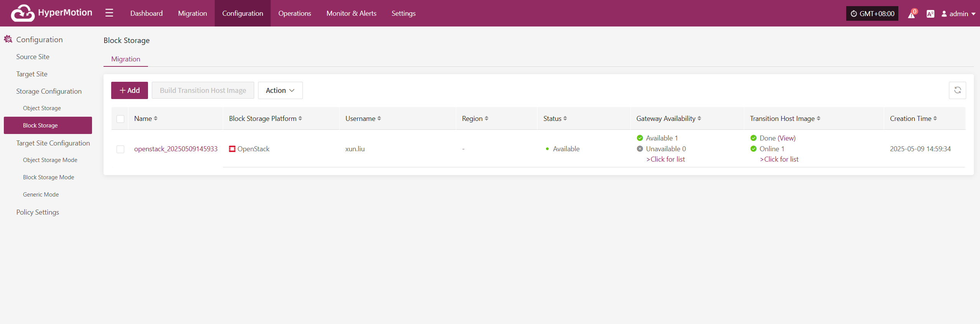Sort by Creation Time column
This screenshot has width=980, height=324.
[935, 119]
